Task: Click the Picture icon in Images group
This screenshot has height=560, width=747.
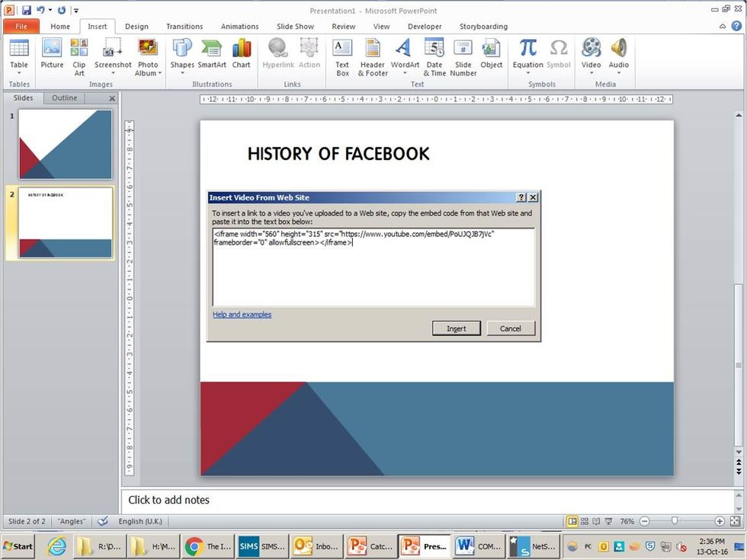Action: pyautogui.click(x=52, y=53)
